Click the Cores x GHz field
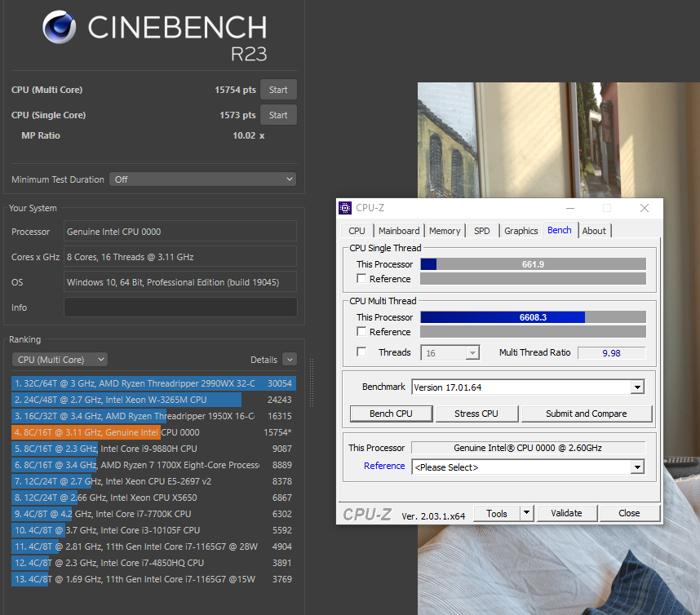700x615 pixels. pos(180,257)
